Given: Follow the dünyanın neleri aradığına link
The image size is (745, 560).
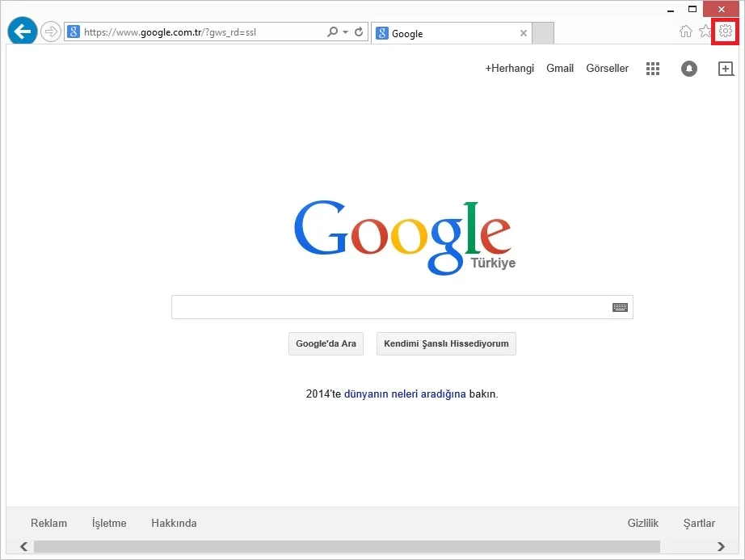Looking at the screenshot, I should tap(405, 394).
